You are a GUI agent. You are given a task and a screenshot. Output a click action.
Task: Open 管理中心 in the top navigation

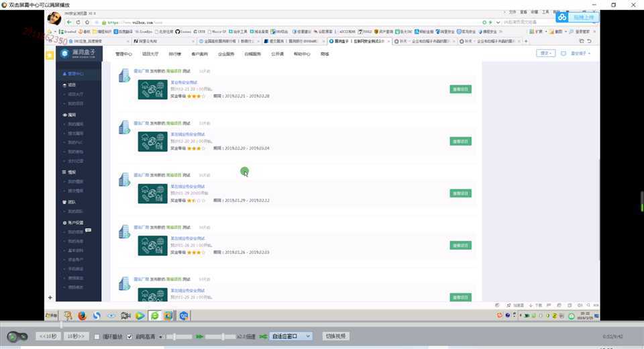point(123,54)
